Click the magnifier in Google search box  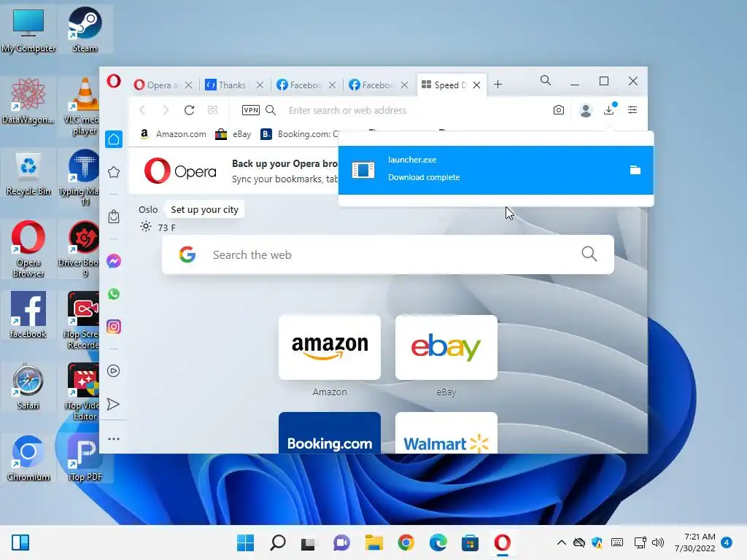point(589,254)
